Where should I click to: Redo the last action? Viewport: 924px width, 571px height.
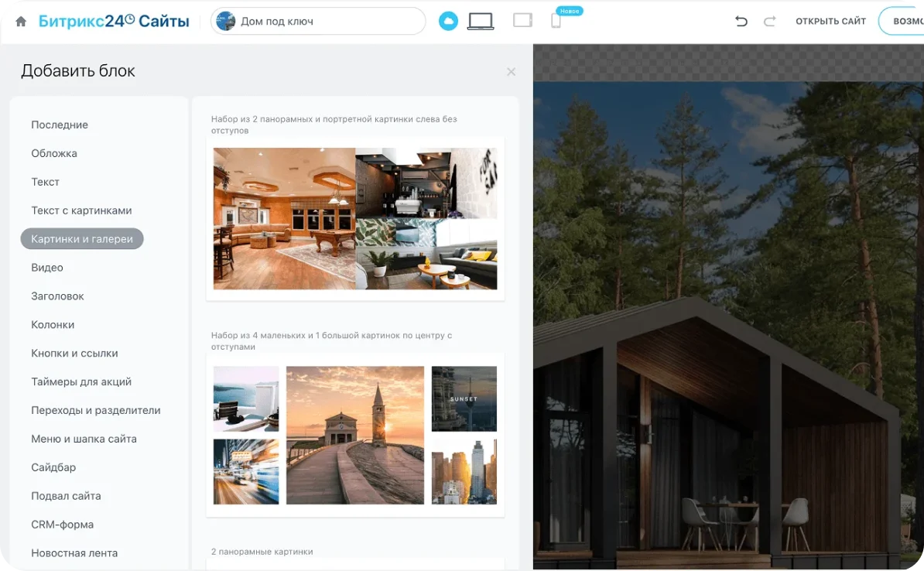pos(769,21)
